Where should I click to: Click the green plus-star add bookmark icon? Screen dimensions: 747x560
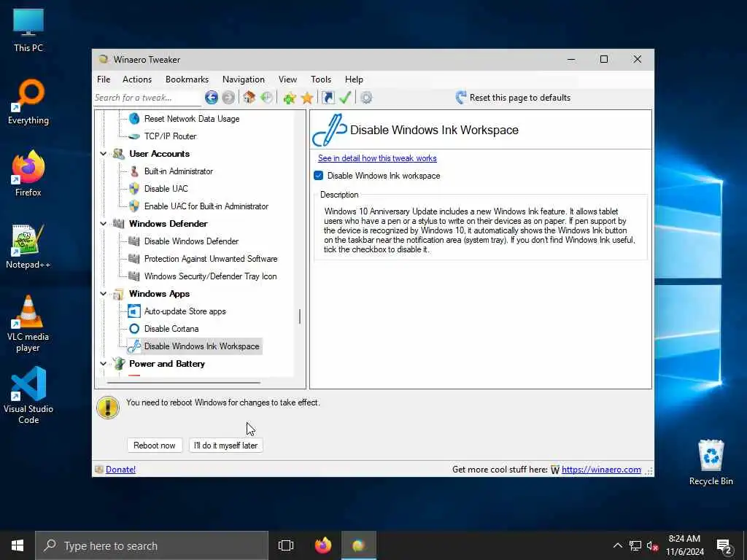[289, 98]
